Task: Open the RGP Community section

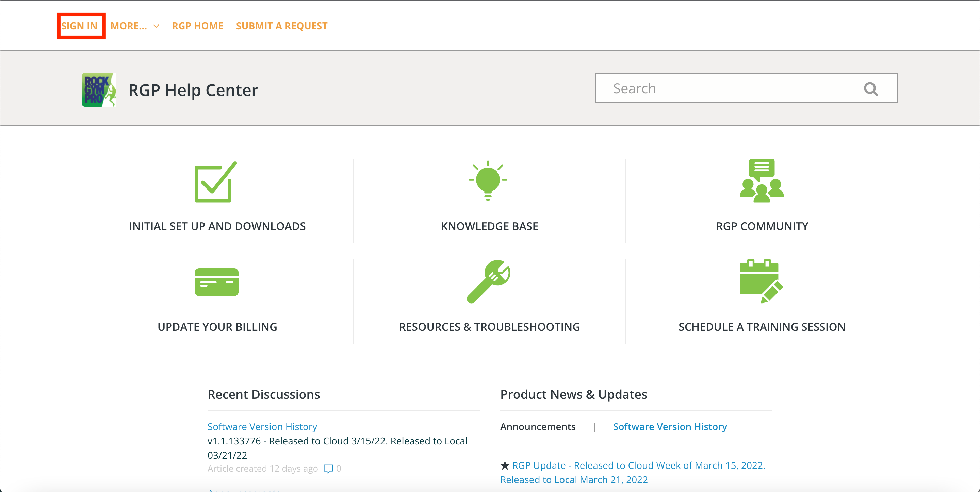Action: 762,226
